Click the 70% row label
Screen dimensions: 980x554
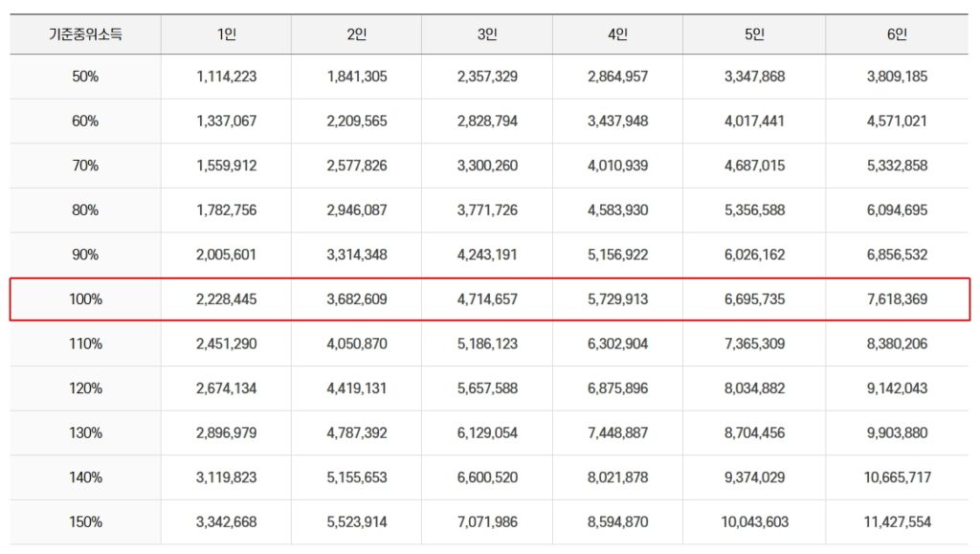point(85,166)
